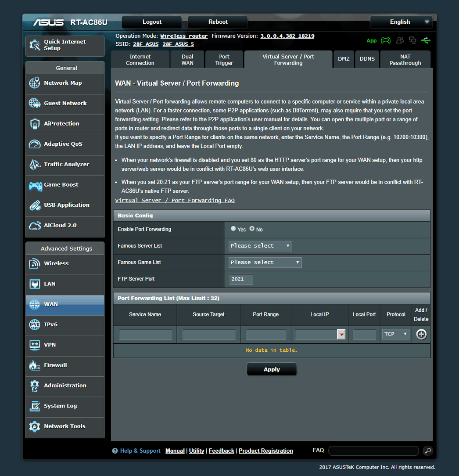459x476 pixels.
Task: Click the Network Tools gear icon
Action: pos(35,426)
